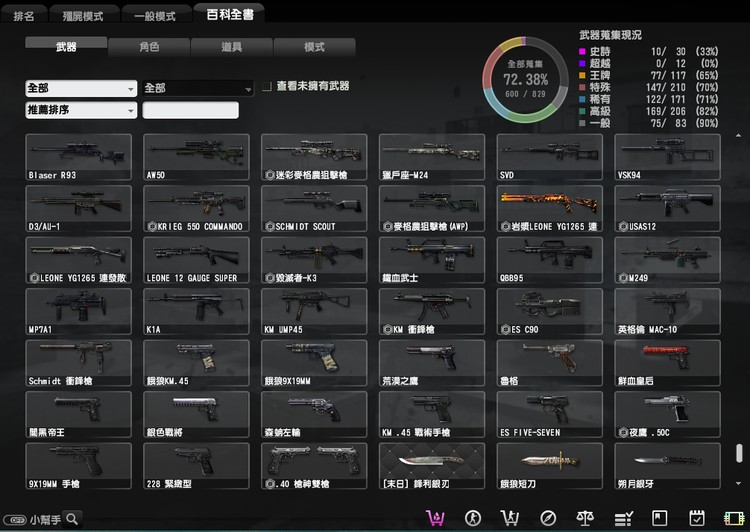Open the 9X19MM 手槍 card
The image size is (750, 532).
pyautogui.click(x=78, y=466)
